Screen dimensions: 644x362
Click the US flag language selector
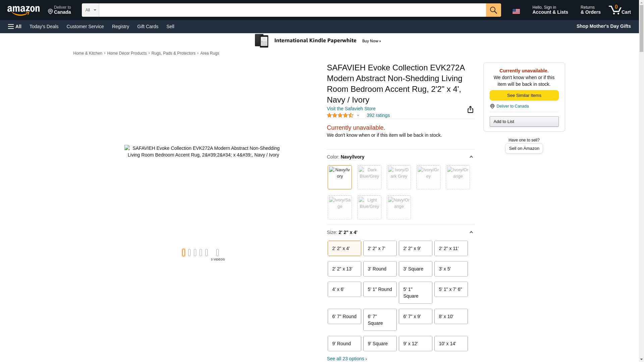coord(516,11)
